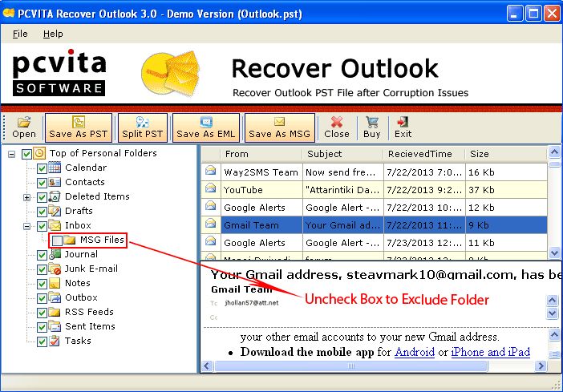Select the Tasks folder label
563x392 pixels.
pyautogui.click(x=78, y=341)
